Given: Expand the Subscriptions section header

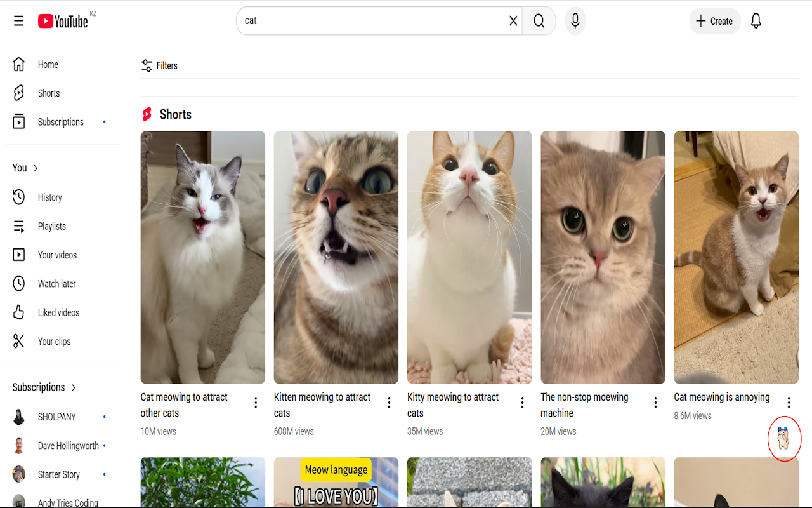Looking at the screenshot, I should point(44,387).
